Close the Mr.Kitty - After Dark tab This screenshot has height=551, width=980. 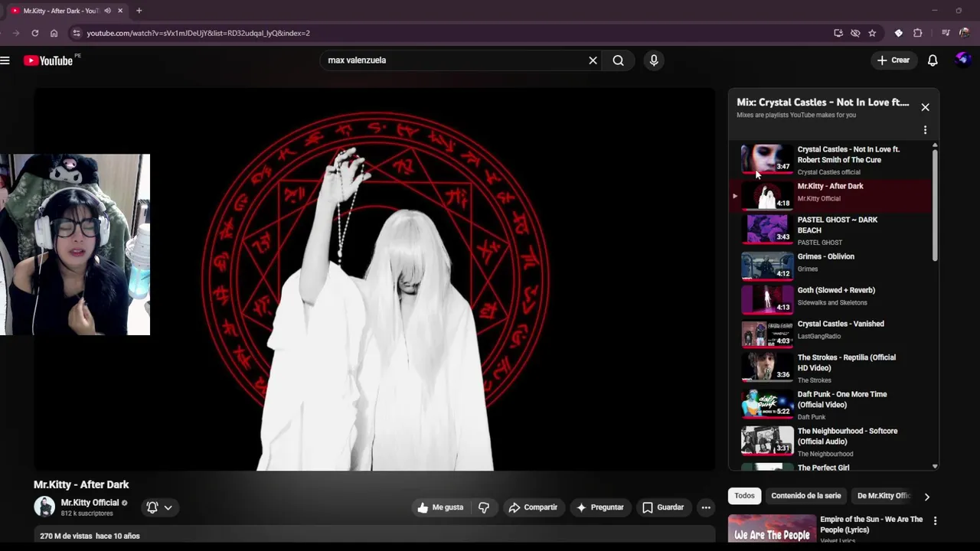pyautogui.click(x=120, y=11)
